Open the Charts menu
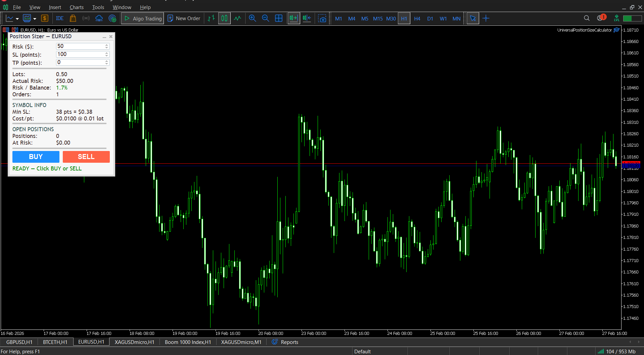This screenshot has width=644, height=355. (x=77, y=7)
